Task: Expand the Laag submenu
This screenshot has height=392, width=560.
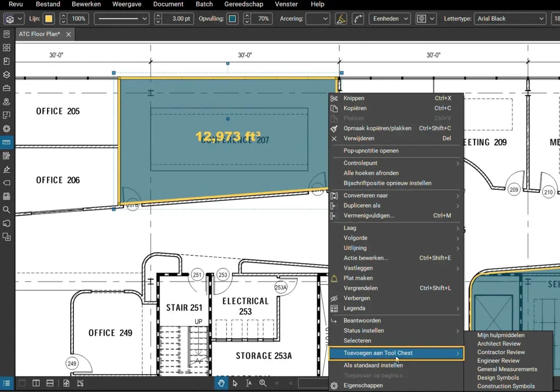Action: [396, 228]
